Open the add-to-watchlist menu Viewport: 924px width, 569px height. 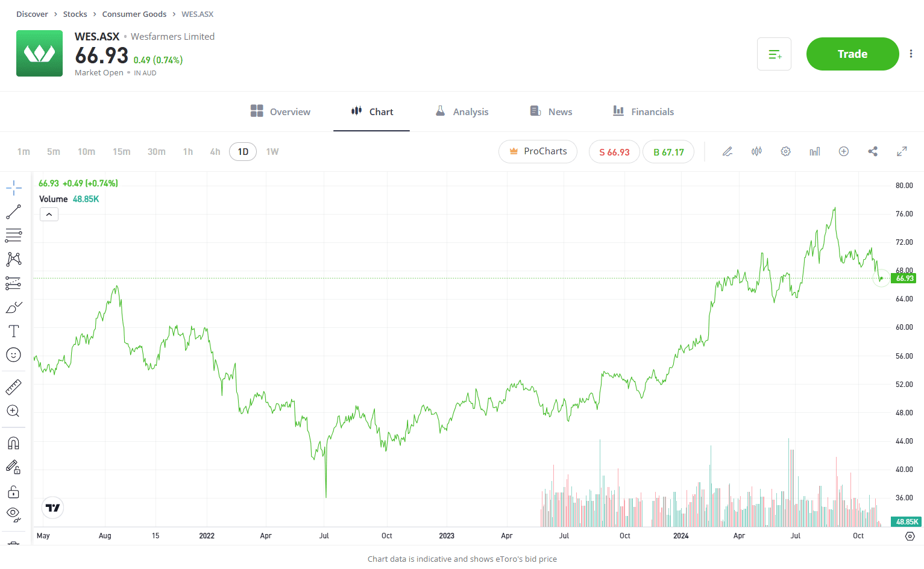[774, 54]
